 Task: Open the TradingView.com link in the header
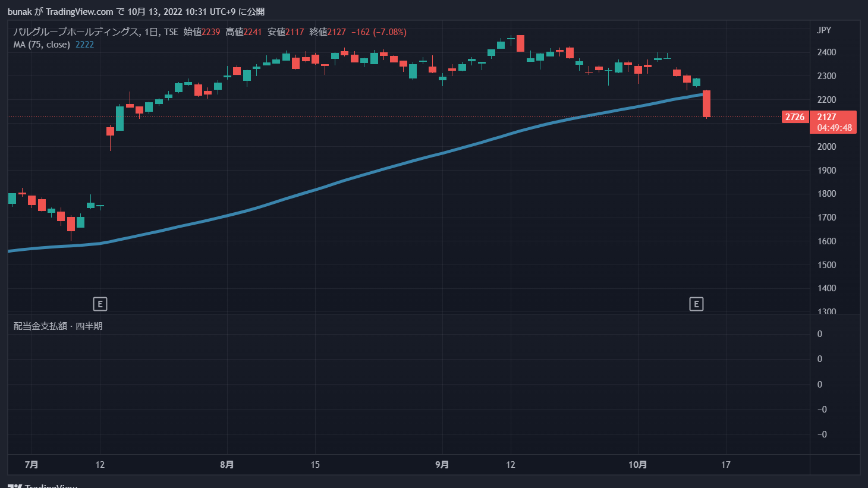coord(80,12)
